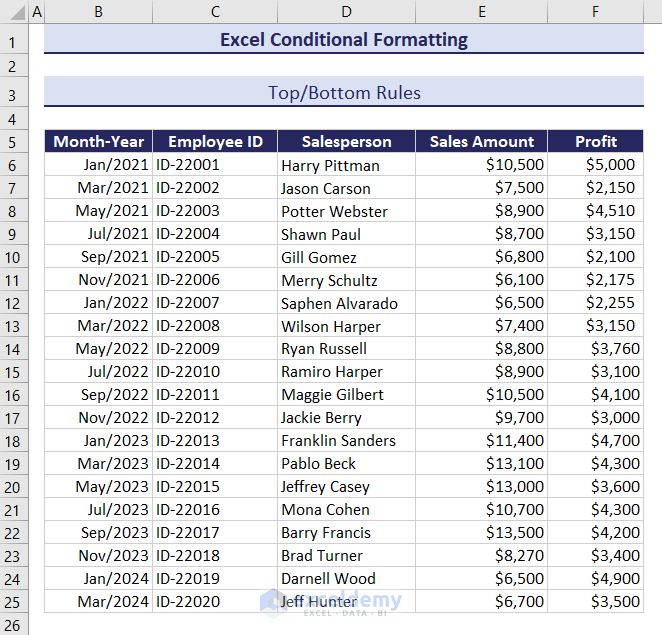Click the Top/Bottom Rules subtitle cell
The height and width of the screenshot is (635, 662).
tap(344, 93)
